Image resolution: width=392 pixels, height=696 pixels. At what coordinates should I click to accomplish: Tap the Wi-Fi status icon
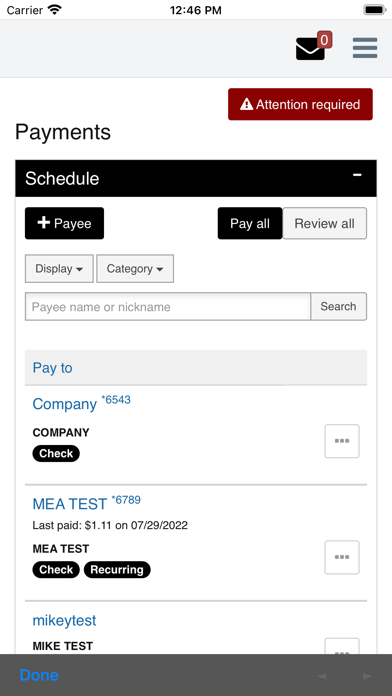[x=55, y=10]
